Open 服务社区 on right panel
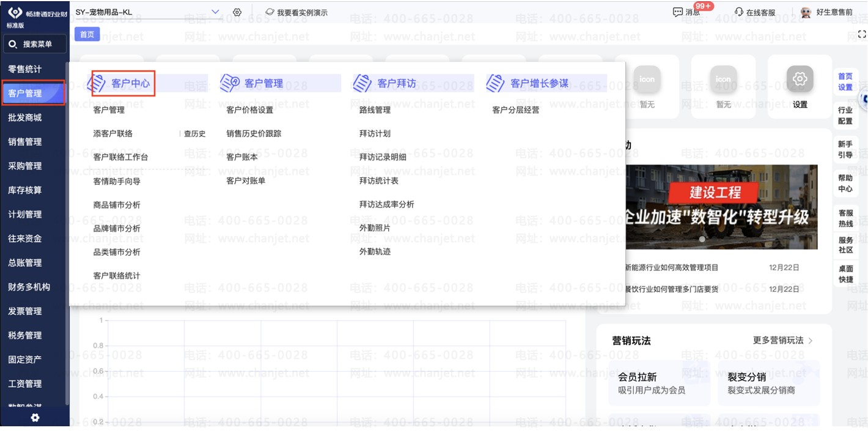The width and height of the screenshot is (868, 433). (845, 246)
